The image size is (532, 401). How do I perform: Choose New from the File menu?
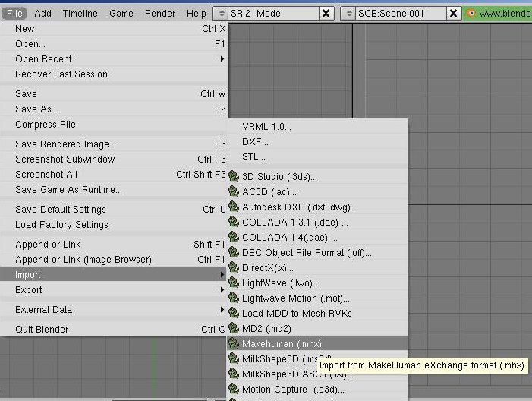click(114, 29)
